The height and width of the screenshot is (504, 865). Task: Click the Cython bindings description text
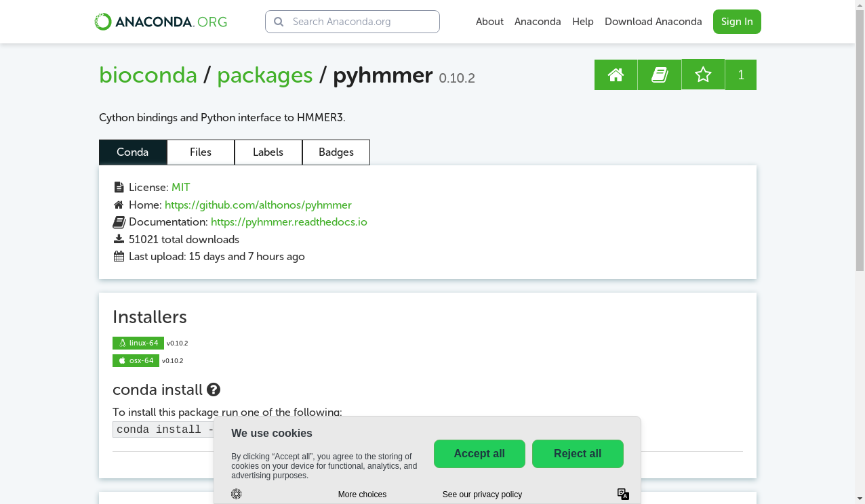pos(222,117)
